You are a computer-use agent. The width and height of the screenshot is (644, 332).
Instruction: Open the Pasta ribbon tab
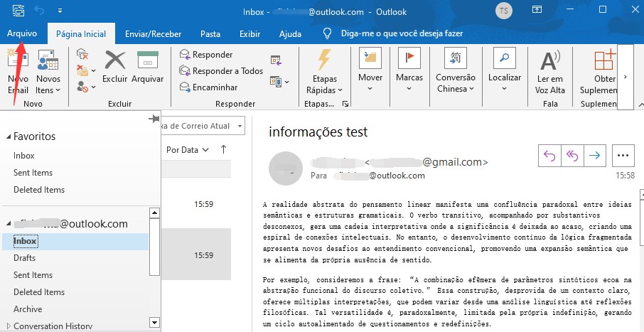(210, 34)
